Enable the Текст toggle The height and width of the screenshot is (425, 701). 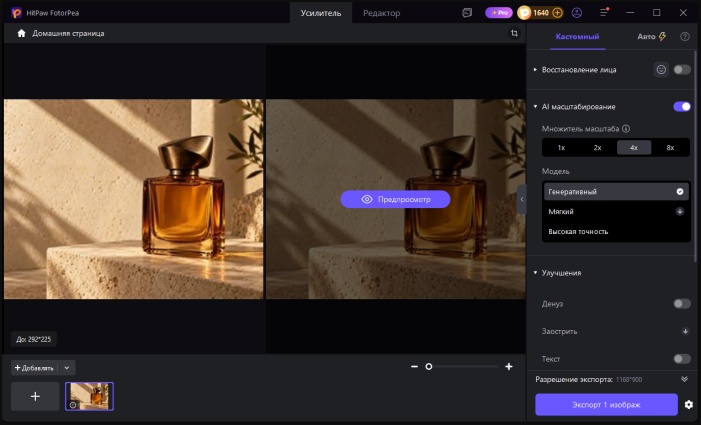coord(682,359)
